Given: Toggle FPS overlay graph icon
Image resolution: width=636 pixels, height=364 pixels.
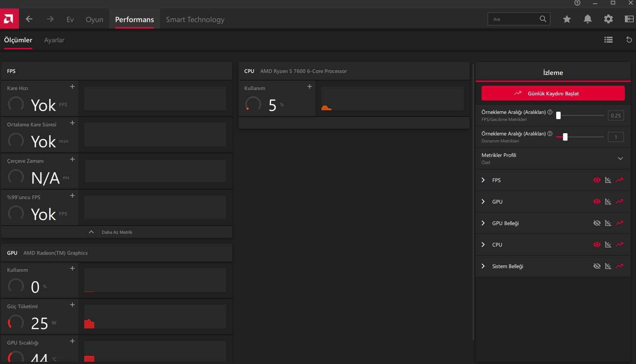Looking at the screenshot, I should pyautogui.click(x=608, y=180).
